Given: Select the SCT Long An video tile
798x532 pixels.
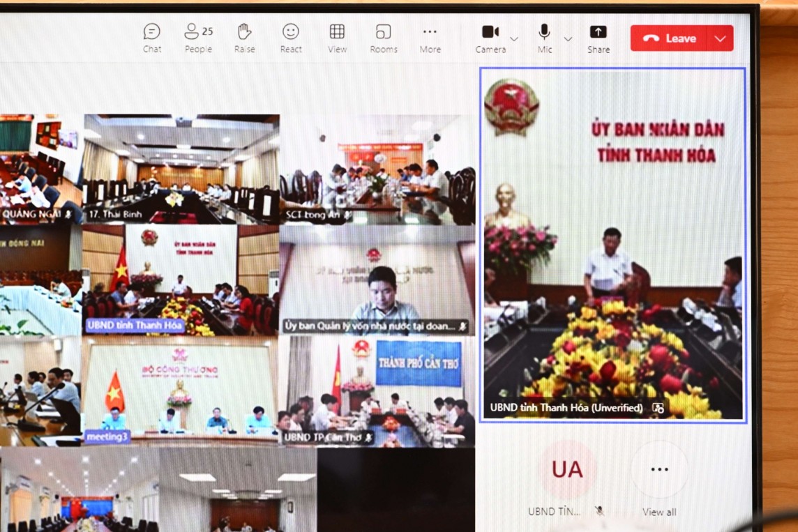Looking at the screenshot, I should pyautogui.click(x=377, y=169).
